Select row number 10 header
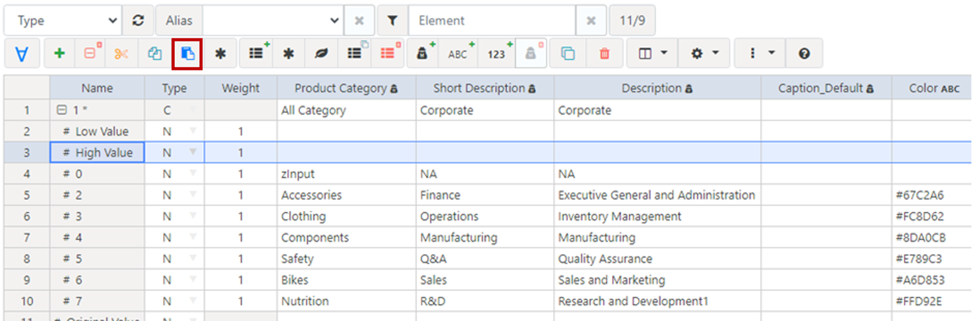The width and height of the screenshot is (980, 321). (26, 301)
